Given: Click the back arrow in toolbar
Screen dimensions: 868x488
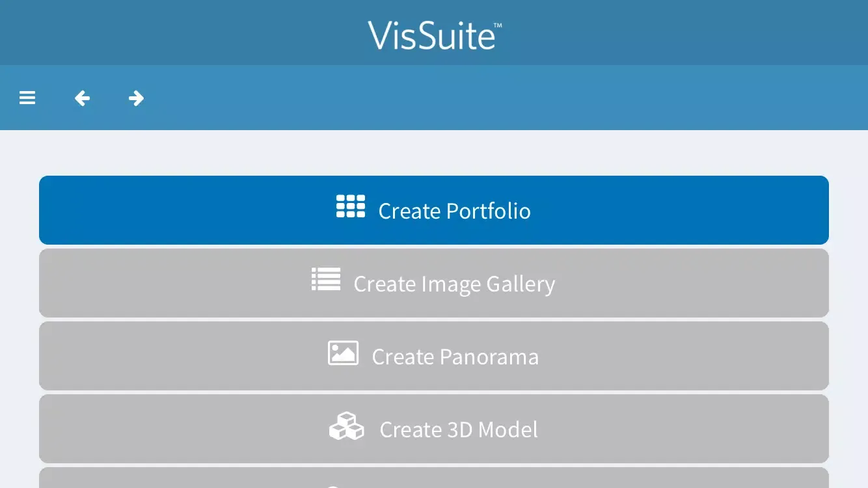Looking at the screenshot, I should 82,98.
